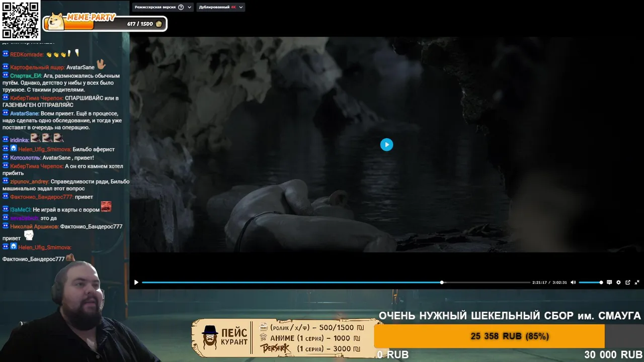Click username iridinka in chat
The width and height of the screenshot is (644, 362).
[19, 140]
